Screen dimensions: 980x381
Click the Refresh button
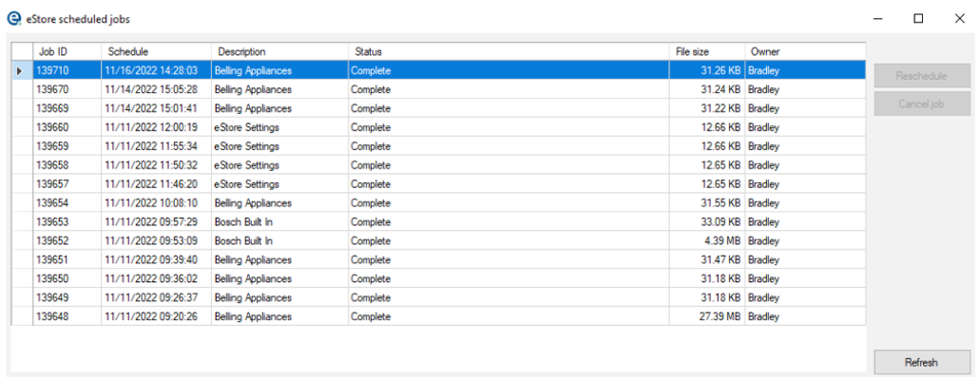click(922, 362)
